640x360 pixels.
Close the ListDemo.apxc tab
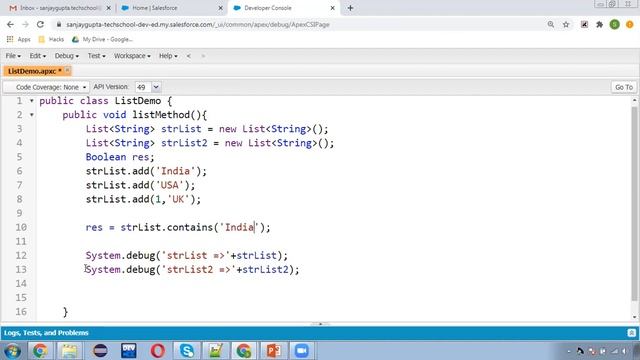tap(68, 71)
